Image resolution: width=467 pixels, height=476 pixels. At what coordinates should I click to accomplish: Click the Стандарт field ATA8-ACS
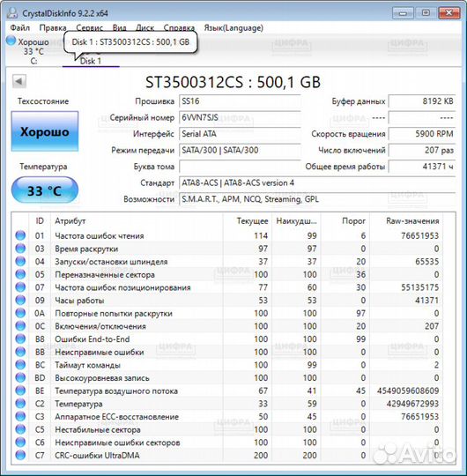(x=317, y=182)
